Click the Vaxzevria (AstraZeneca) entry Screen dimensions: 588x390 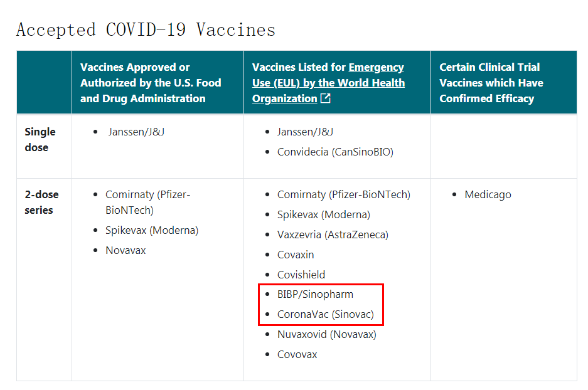pyautogui.click(x=333, y=235)
